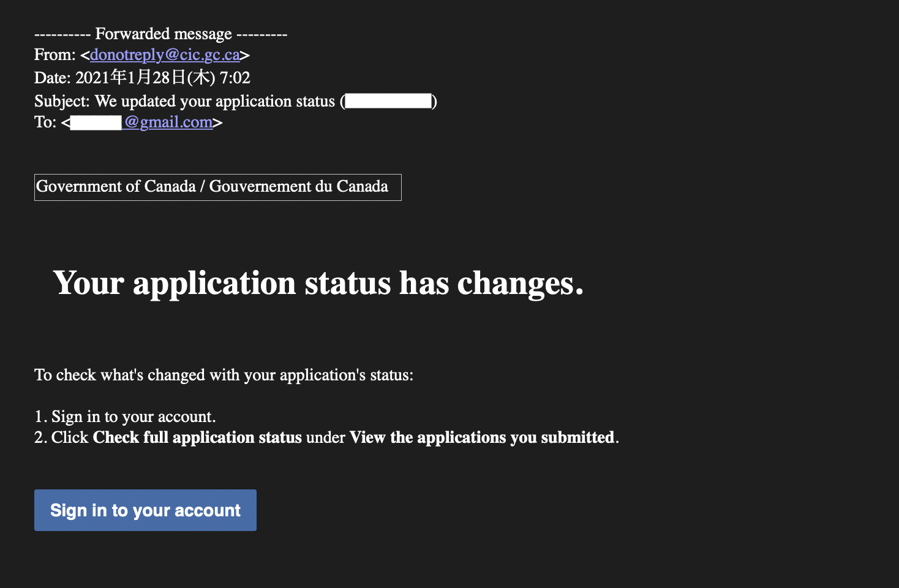Click the 'To:' label in the header
The height and width of the screenshot is (588, 899).
(x=45, y=123)
